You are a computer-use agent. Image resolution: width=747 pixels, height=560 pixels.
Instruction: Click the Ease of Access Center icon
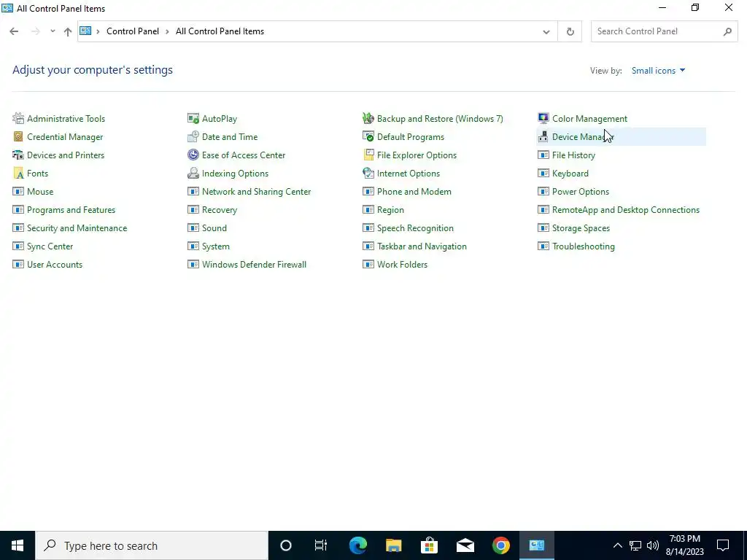[x=193, y=155]
